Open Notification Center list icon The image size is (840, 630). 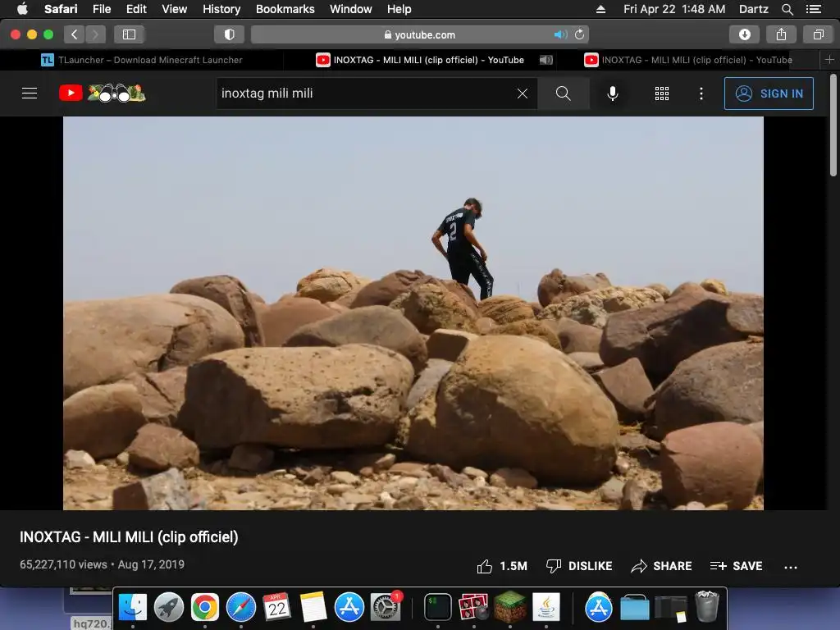click(813, 9)
